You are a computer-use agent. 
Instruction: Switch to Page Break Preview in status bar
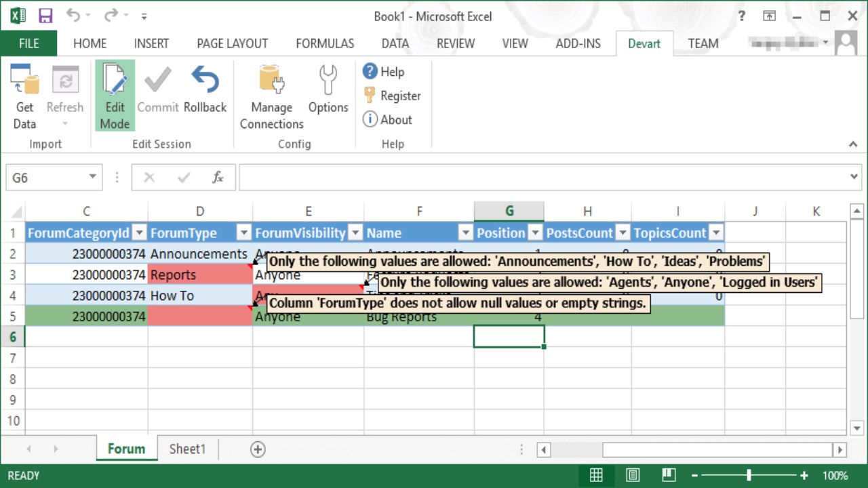click(x=669, y=475)
